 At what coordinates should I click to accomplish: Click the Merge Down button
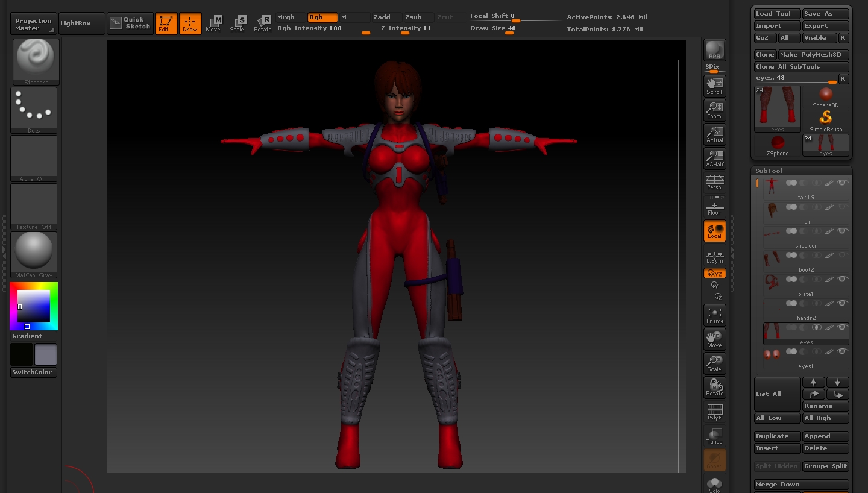click(802, 485)
